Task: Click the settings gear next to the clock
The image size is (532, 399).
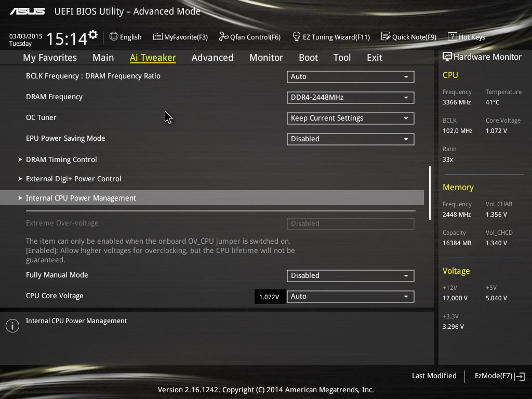Action: (93, 35)
